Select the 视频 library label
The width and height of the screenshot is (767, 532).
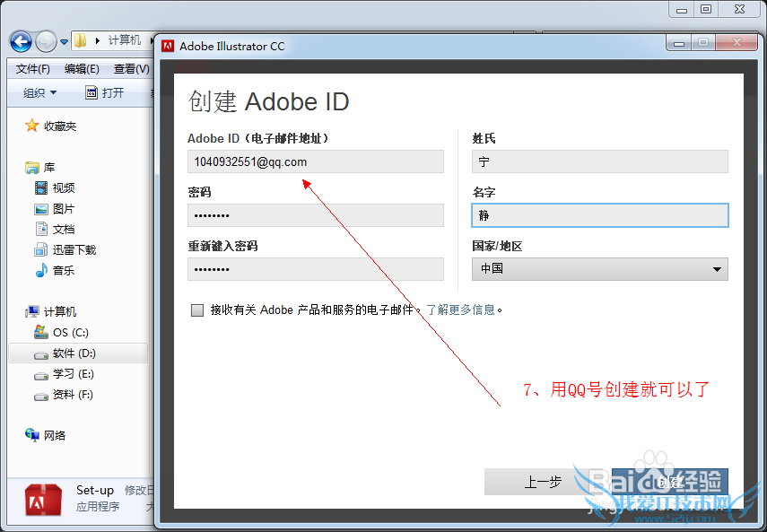(x=64, y=188)
